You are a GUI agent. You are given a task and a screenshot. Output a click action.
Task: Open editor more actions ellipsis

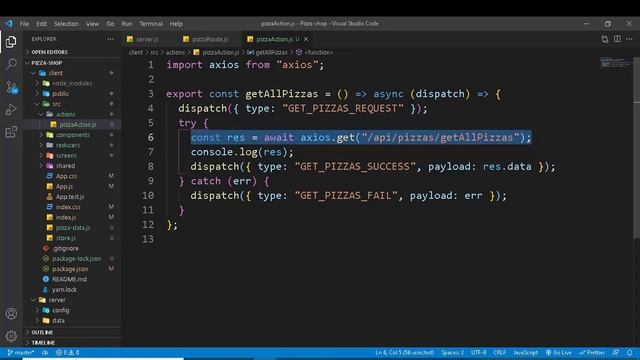point(629,39)
